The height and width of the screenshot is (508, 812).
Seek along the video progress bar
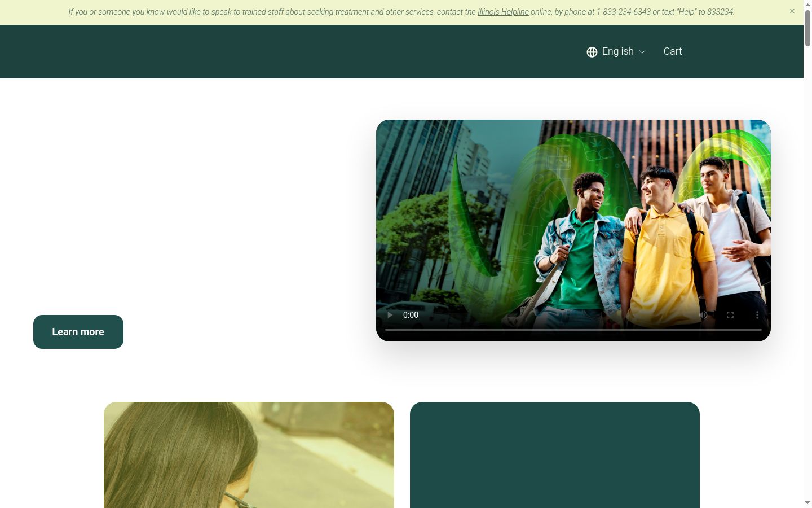tap(573, 329)
